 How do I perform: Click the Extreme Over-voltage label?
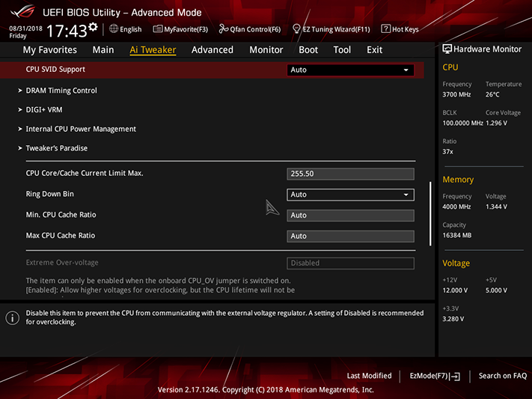click(62, 263)
